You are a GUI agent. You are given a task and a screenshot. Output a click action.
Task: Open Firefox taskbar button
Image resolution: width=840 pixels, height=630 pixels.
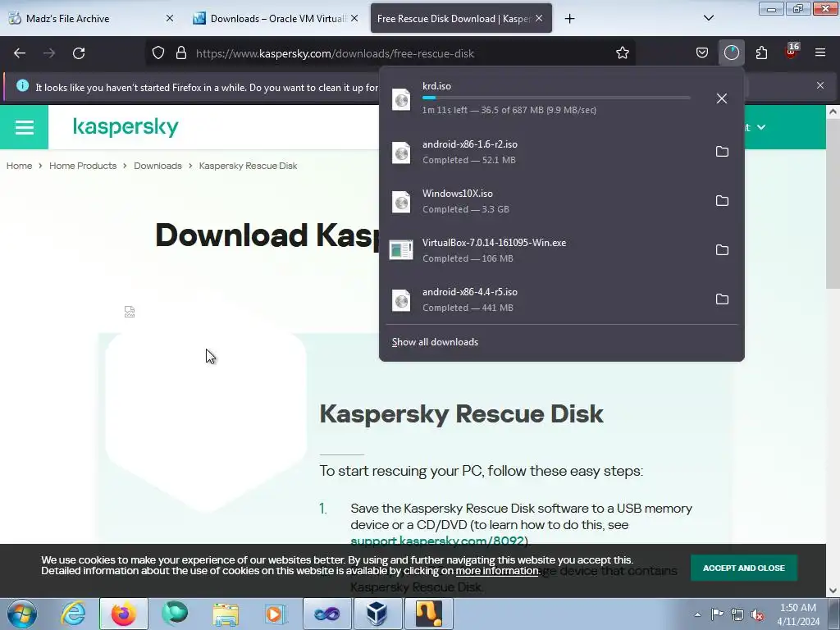tap(123, 614)
